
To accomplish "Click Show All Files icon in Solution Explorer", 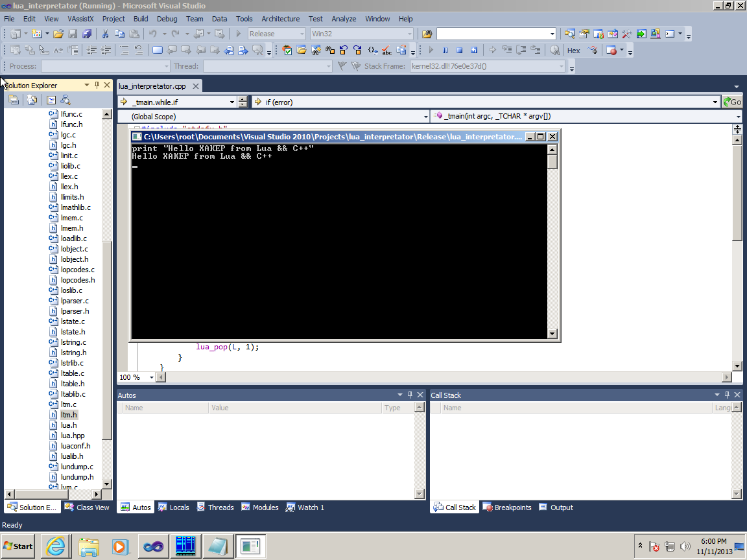I will pos(32,100).
